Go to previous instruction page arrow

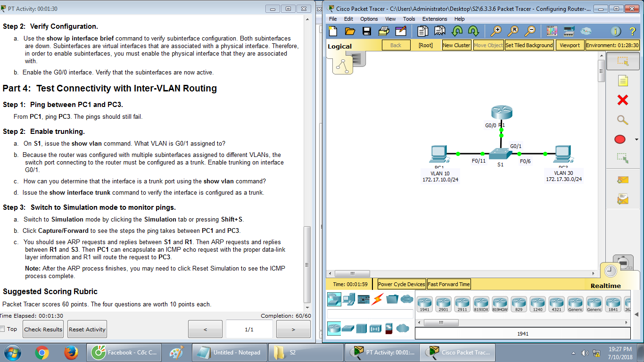[x=205, y=329]
